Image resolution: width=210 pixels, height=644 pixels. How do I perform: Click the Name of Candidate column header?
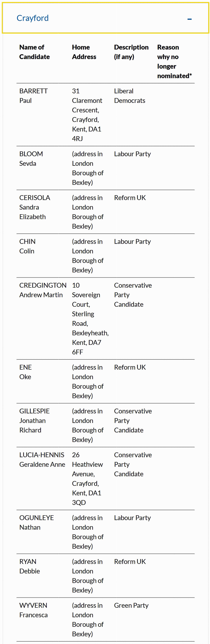35,52
